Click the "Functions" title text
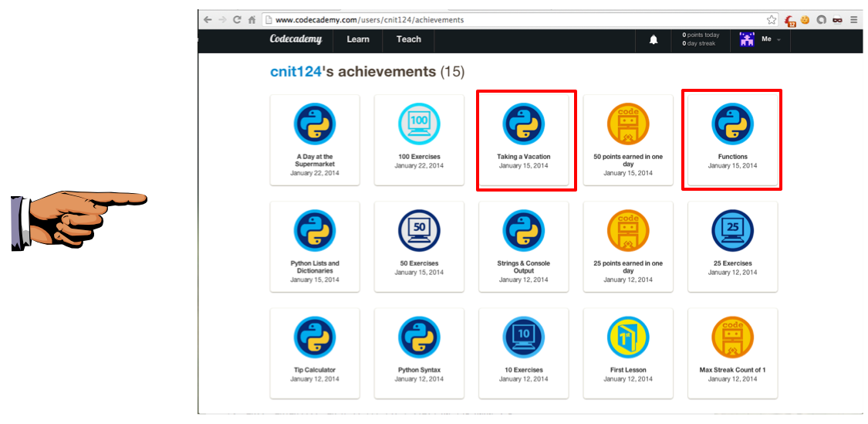This screenshot has height=424, width=868. (x=732, y=157)
